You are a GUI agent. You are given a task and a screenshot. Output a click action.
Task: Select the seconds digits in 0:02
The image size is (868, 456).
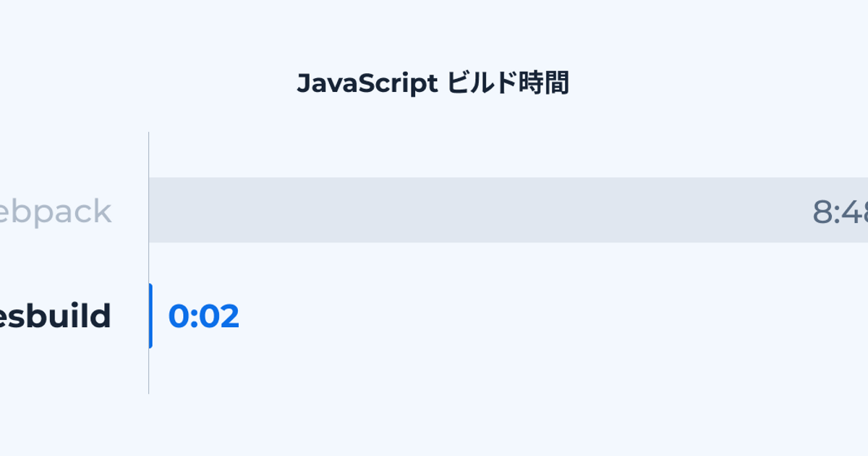tap(219, 316)
